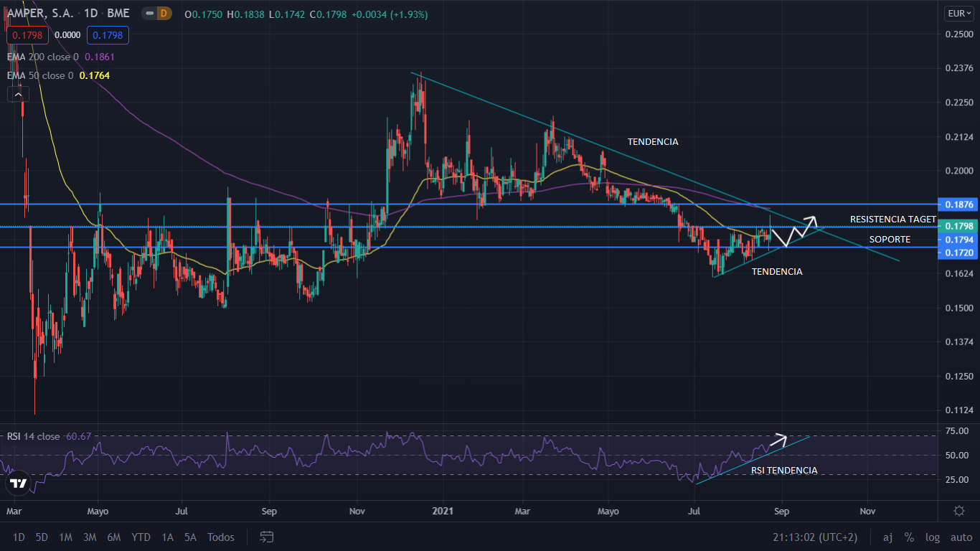The width and height of the screenshot is (980, 551).
Task: Collapse the indicators legend with the arrow
Action: [x=17, y=93]
